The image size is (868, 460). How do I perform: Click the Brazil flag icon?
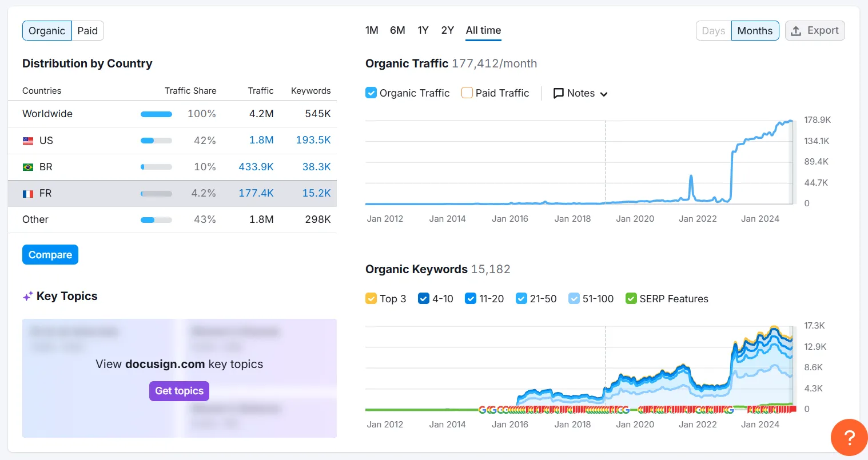[28, 167]
